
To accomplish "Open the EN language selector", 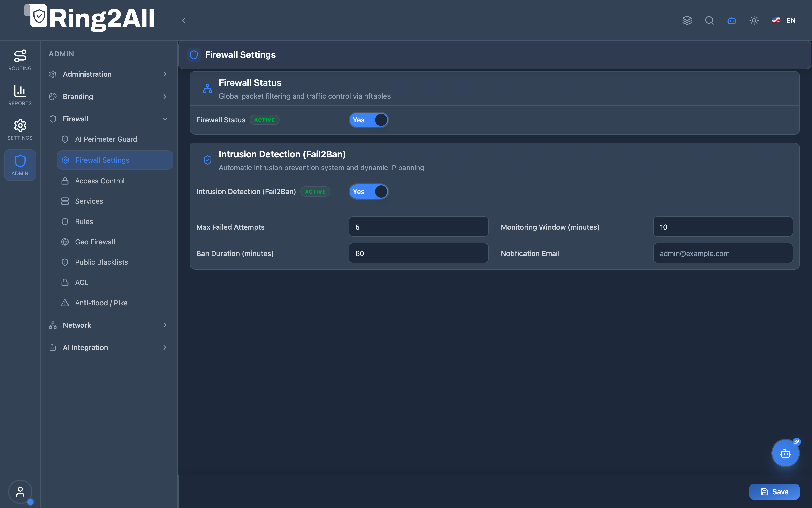I will (784, 20).
